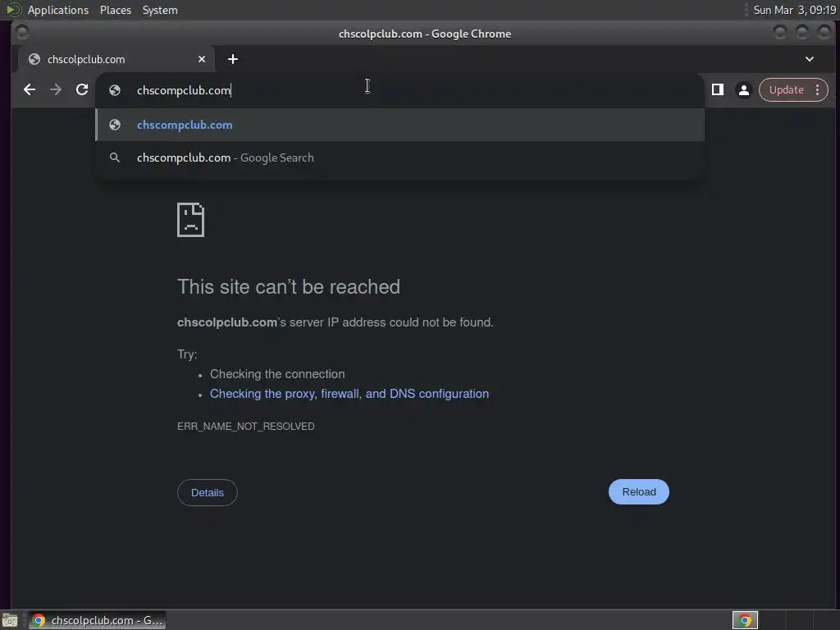Click the tab favicon globe of chscolpclub.com
This screenshot has width=840, height=630.
coord(34,59)
